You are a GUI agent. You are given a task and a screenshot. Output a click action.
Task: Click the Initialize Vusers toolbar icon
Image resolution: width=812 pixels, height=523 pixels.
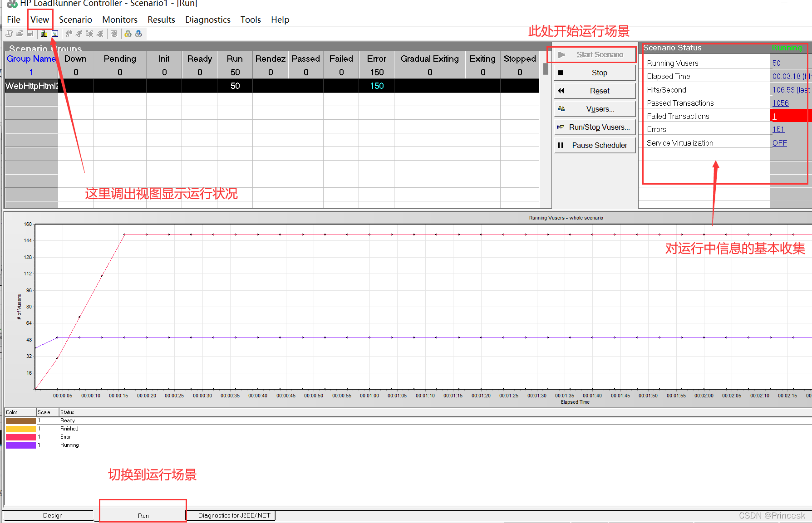pyautogui.click(x=69, y=34)
